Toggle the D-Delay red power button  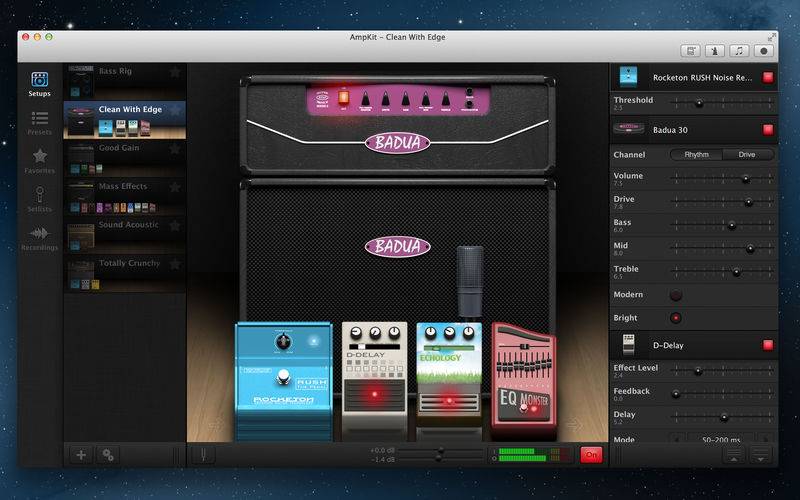[768, 345]
